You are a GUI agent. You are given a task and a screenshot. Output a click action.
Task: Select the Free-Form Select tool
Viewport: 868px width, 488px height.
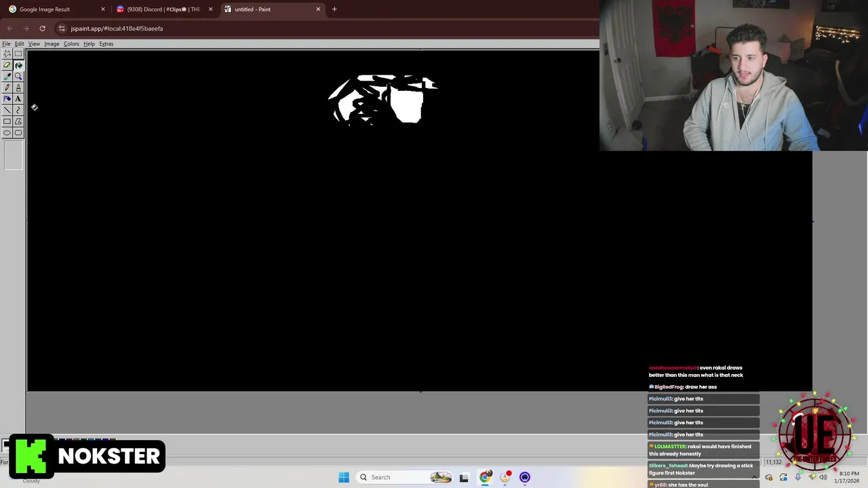(x=7, y=54)
